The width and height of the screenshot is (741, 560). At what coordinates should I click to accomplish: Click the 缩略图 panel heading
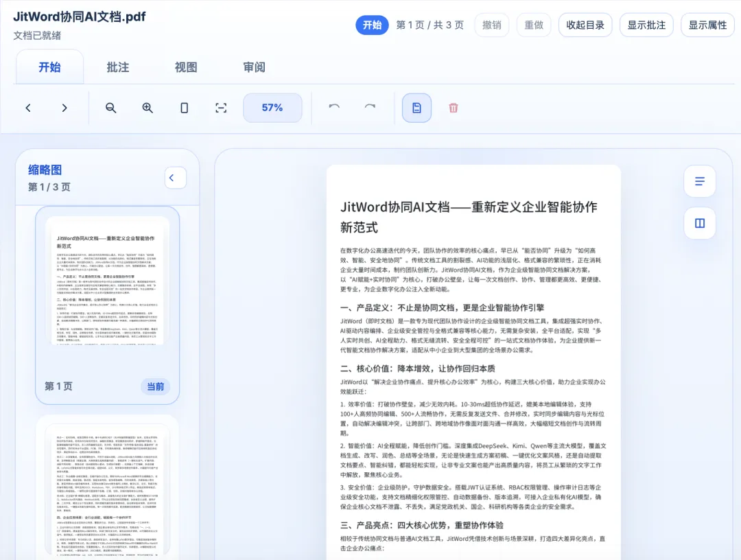click(45, 170)
